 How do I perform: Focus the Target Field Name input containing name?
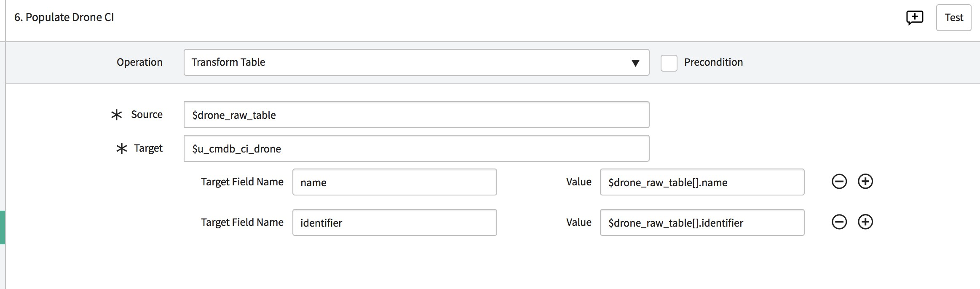(394, 182)
